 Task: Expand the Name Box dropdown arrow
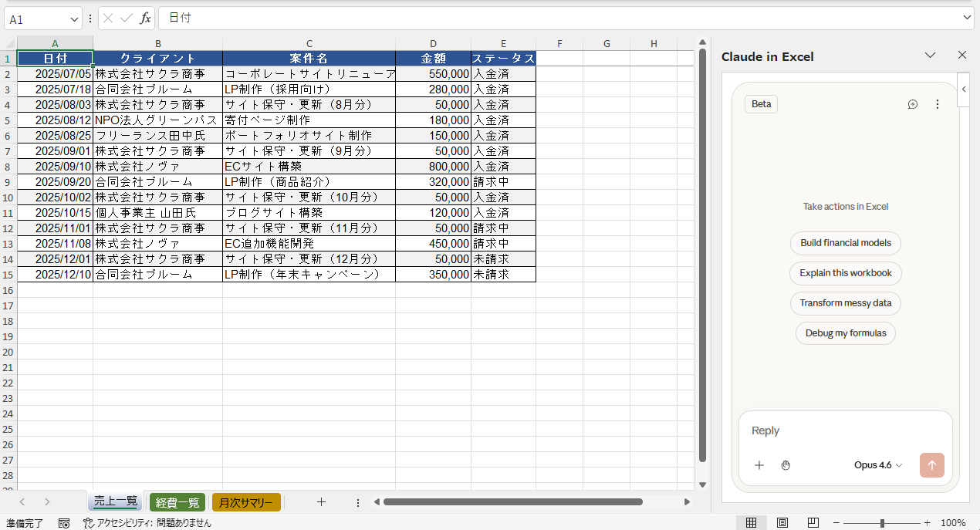(74, 19)
